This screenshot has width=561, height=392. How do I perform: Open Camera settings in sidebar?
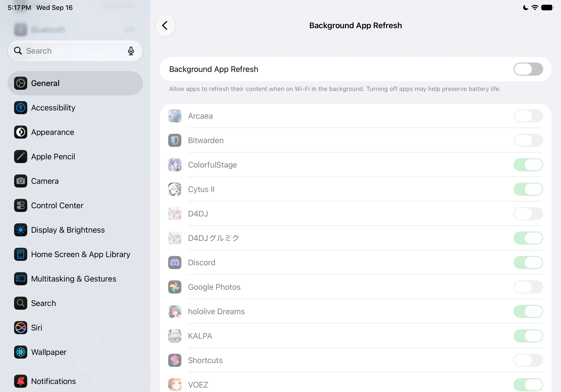[x=75, y=181]
